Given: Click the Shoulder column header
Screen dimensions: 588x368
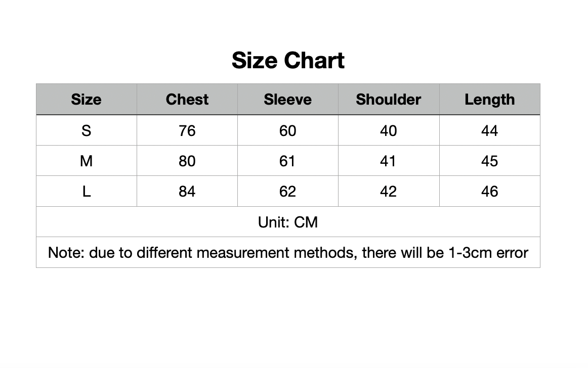Looking at the screenshot, I should point(388,100).
